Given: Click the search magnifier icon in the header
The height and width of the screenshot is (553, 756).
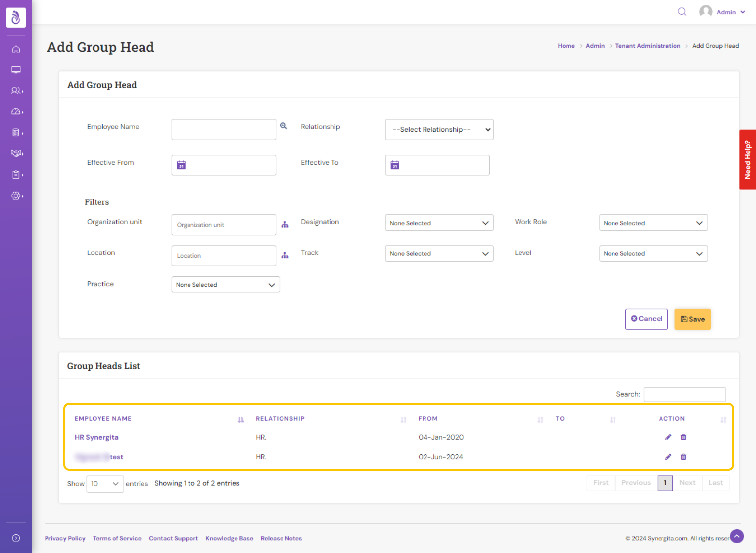Looking at the screenshot, I should point(682,12).
